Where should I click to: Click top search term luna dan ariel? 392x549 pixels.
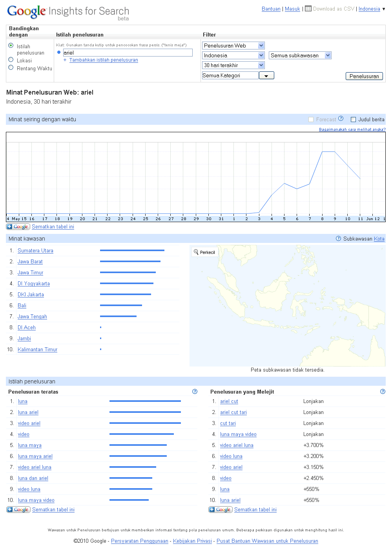click(x=33, y=478)
